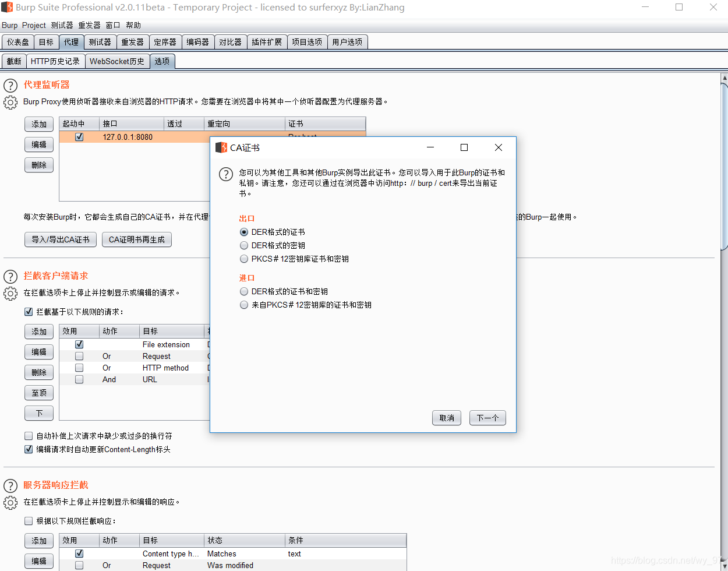Toggle Content type header rule checkbox
This screenshot has height=571, width=728.
[79, 554]
